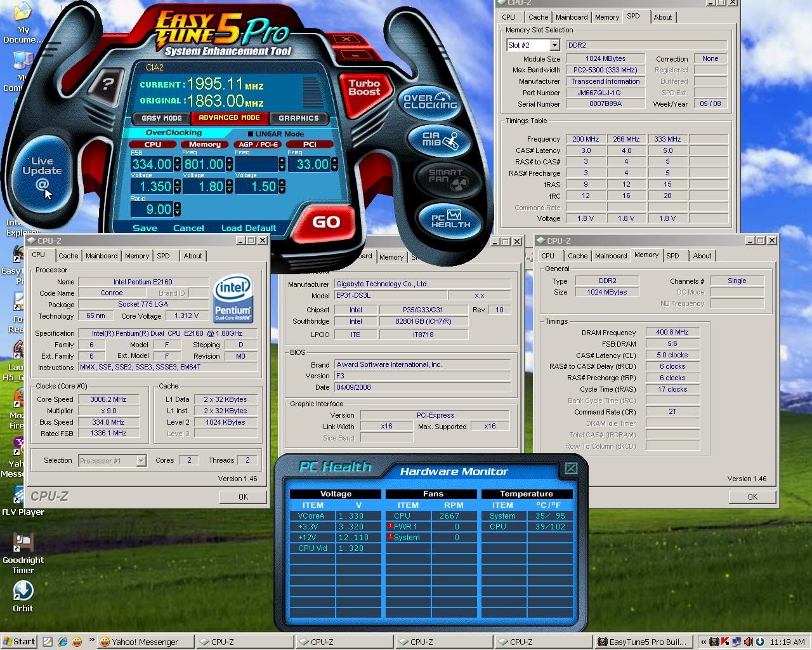Expand hidden system tray icons
Image resolution: width=812 pixels, height=650 pixels.
tap(704, 642)
